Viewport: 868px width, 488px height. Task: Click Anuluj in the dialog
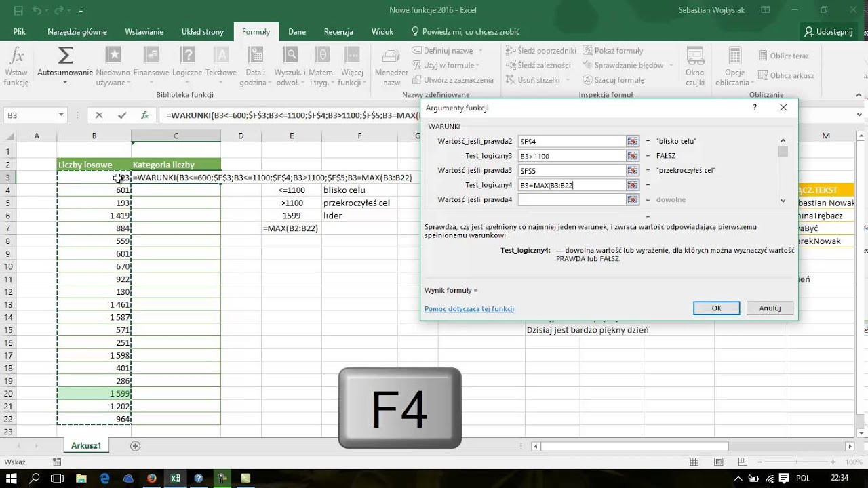coord(770,308)
